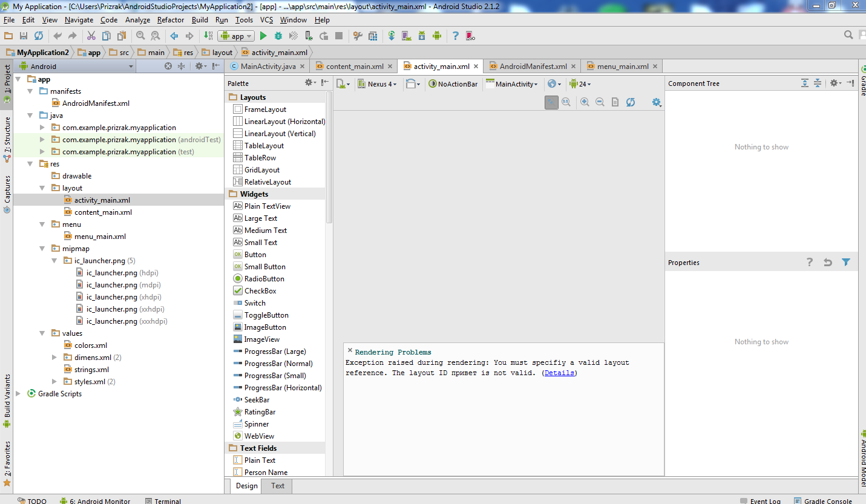866x504 pixels.
Task: Open the Build menu
Action: click(200, 20)
